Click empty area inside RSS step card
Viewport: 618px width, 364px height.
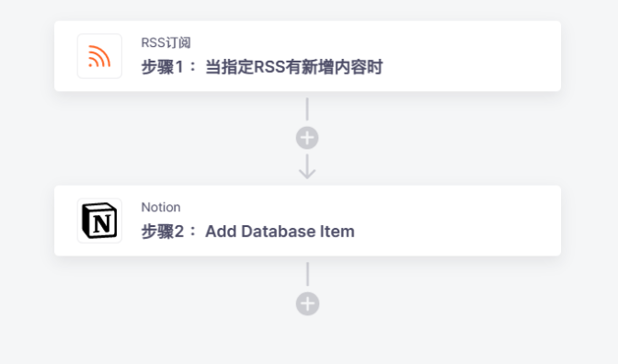[473, 56]
